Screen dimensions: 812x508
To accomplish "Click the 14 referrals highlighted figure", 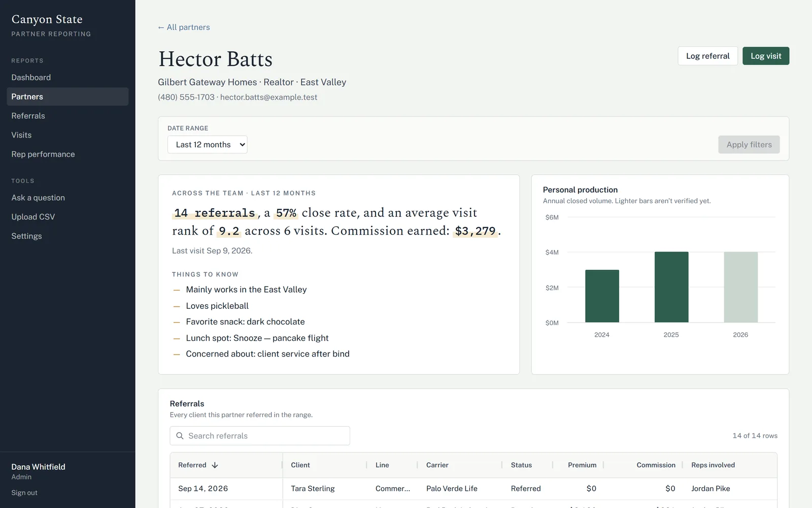I will [214, 213].
